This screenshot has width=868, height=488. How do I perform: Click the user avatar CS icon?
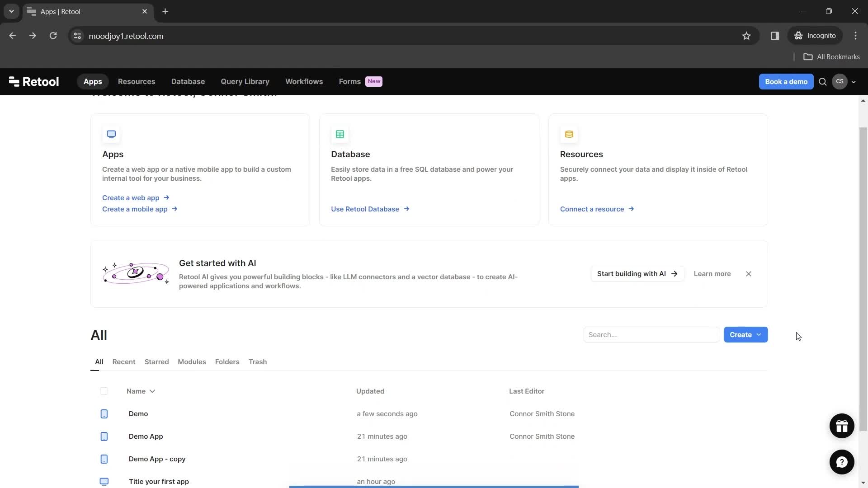click(x=840, y=82)
